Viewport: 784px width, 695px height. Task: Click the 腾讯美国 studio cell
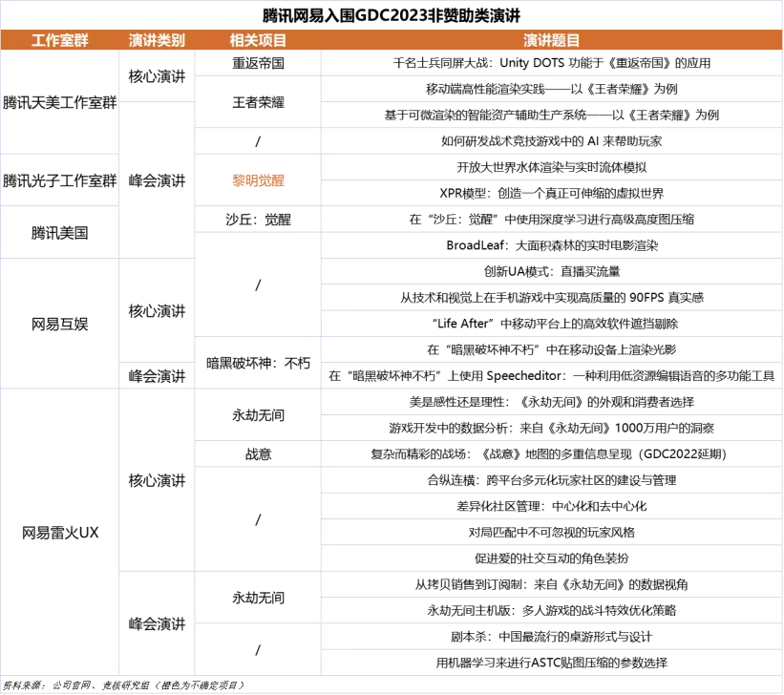pyautogui.click(x=59, y=233)
